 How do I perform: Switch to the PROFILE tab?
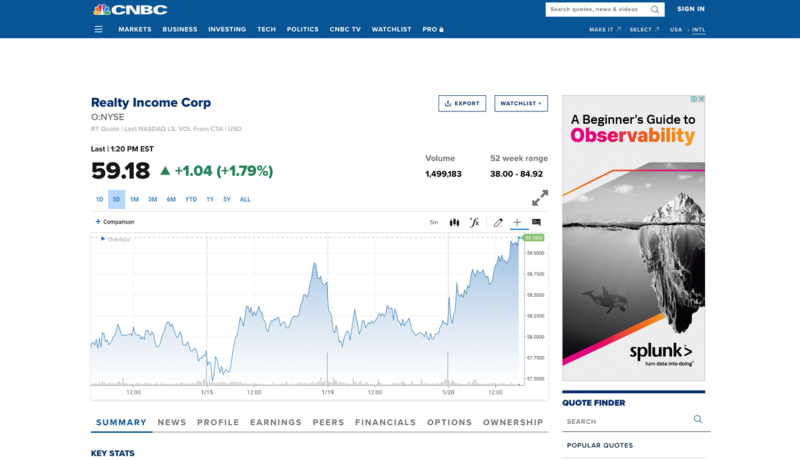[x=218, y=422]
